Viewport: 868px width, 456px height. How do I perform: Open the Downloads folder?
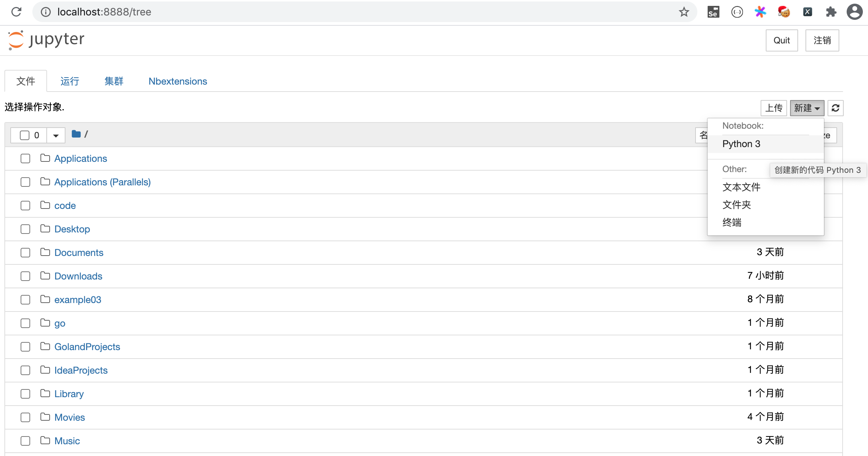coord(78,276)
